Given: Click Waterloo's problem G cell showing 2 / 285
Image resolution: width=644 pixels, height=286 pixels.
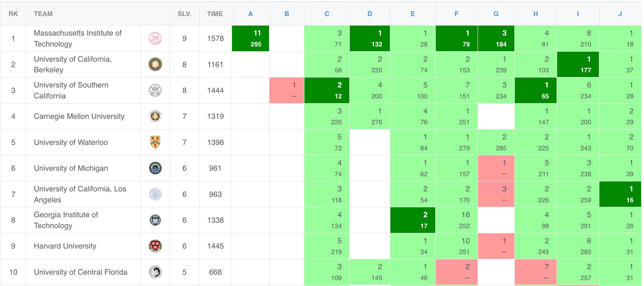Looking at the screenshot, I should (x=496, y=142).
